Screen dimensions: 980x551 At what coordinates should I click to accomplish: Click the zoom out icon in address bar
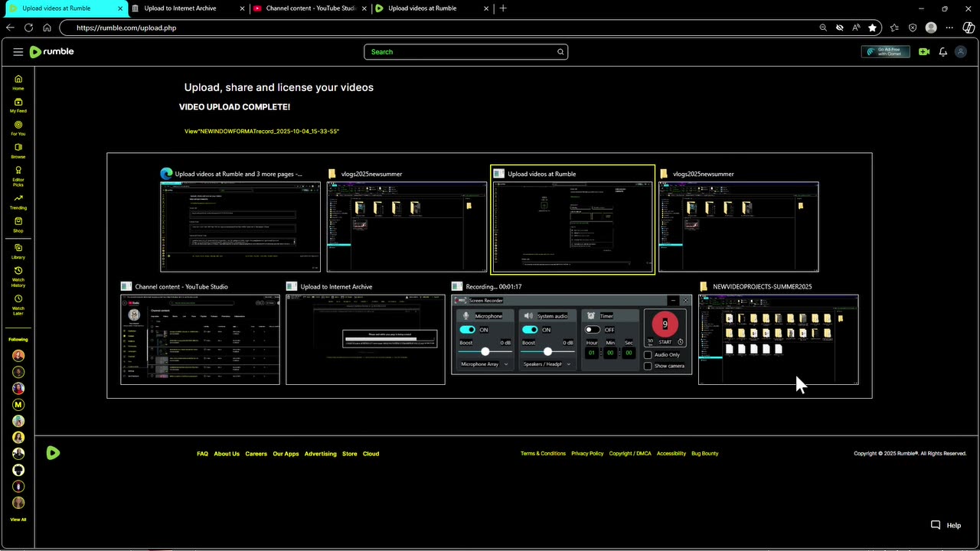[823, 28]
